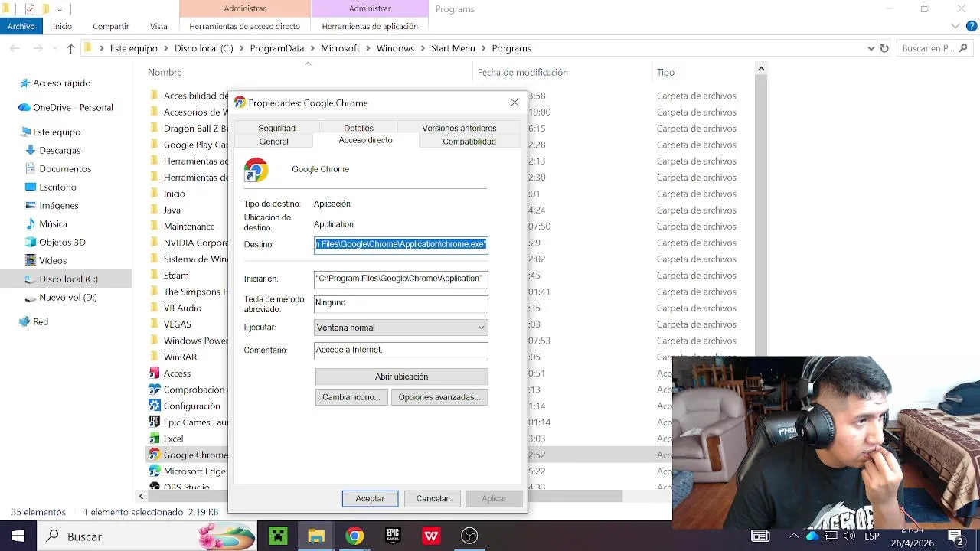The image size is (980, 551).
Task: Select the VEGAS folder row
Action: (x=178, y=324)
